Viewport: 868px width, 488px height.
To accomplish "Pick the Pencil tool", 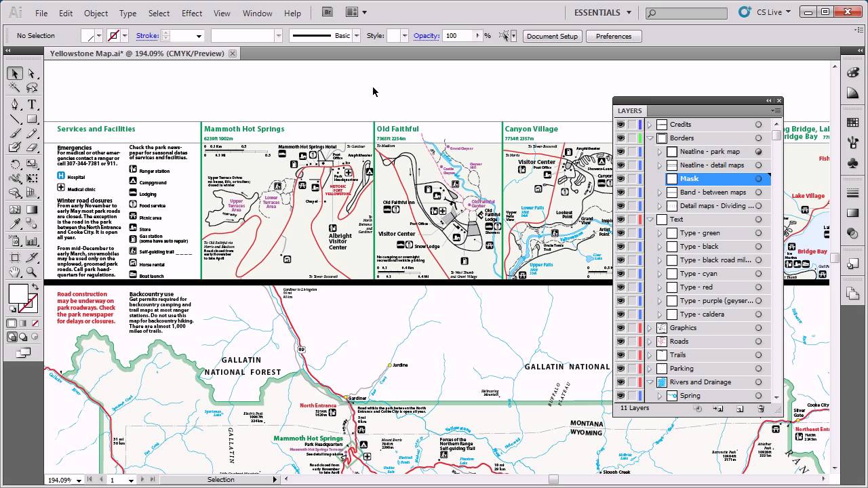I will click(x=31, y=133).
